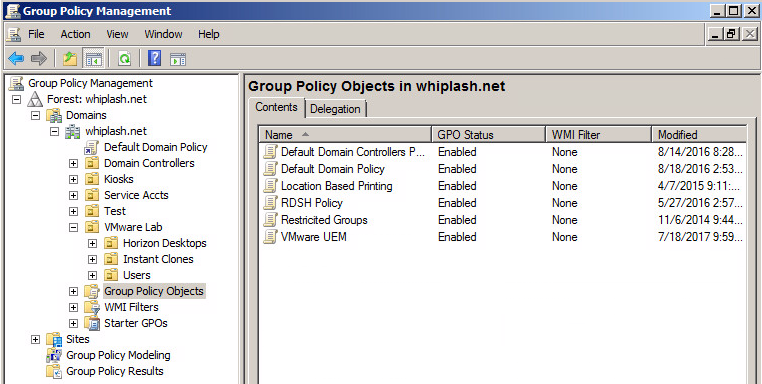Sort by the Modified column header

click(x=699, y=135)
